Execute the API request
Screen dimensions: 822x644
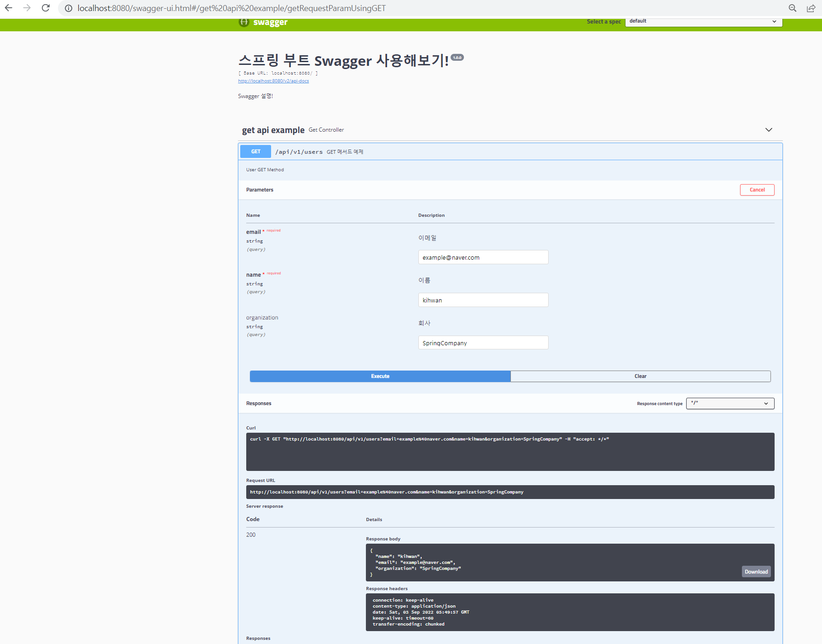(380, 376)
